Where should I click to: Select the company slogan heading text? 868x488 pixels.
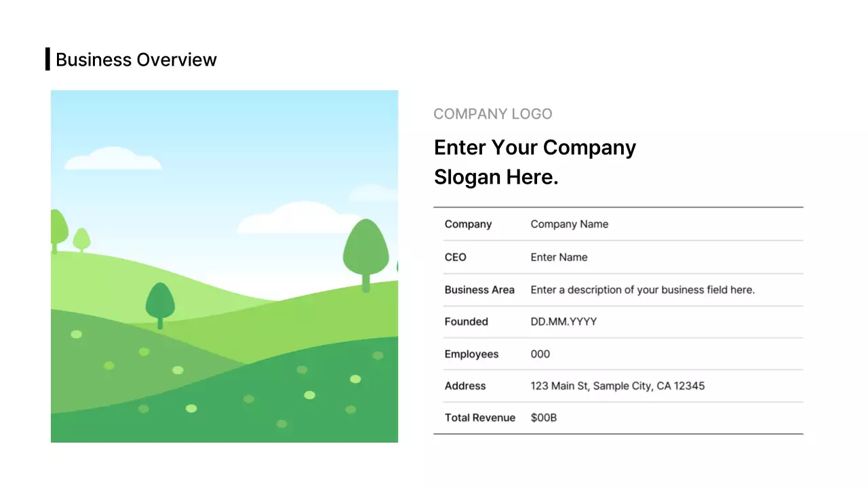[534, 162]
